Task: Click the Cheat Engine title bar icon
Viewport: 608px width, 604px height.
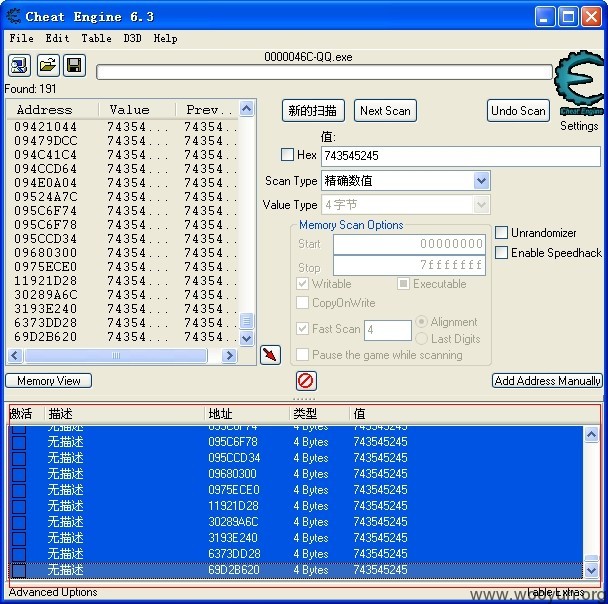Action: pos(14,16)
